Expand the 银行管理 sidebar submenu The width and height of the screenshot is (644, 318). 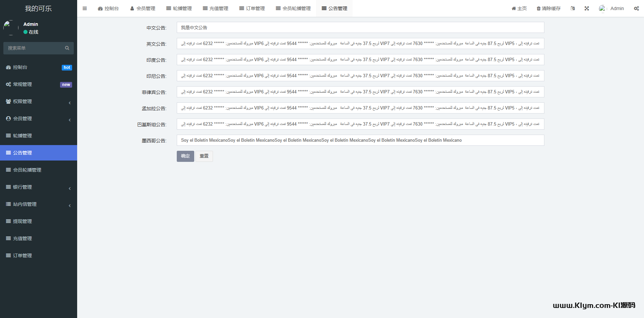pyautogui.click(x=39, y=187)
